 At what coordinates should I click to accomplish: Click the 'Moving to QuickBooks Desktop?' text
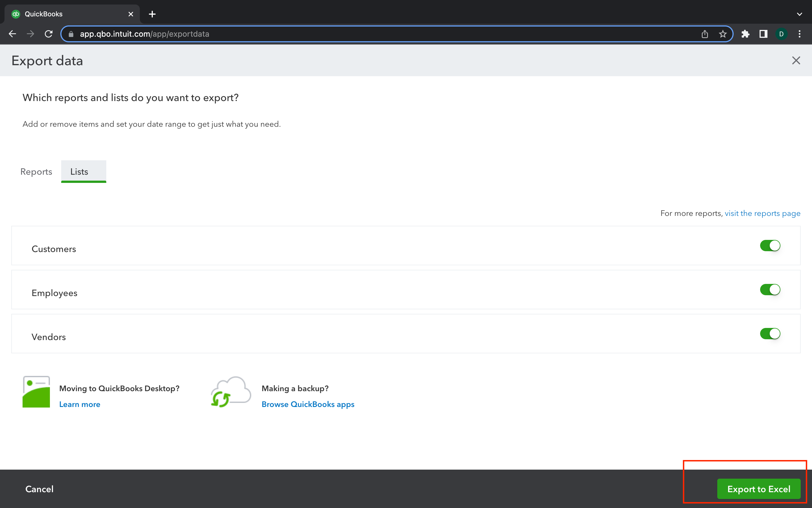(119, 388)
